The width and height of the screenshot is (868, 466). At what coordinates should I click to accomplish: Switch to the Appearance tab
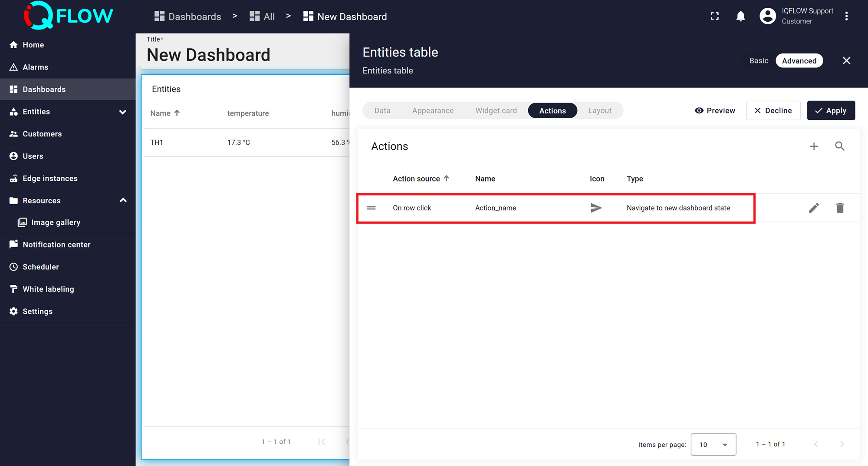(x=433, y=111)
